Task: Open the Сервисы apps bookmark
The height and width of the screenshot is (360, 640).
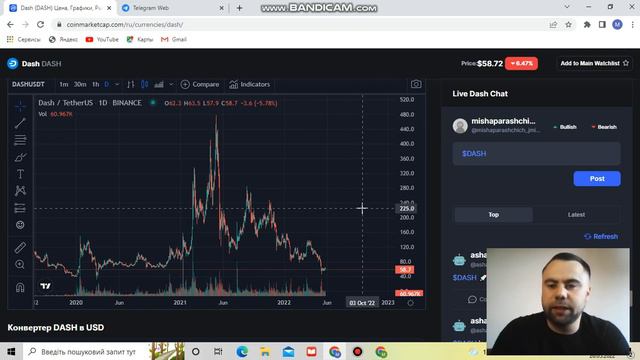Action: coord(24,40)
